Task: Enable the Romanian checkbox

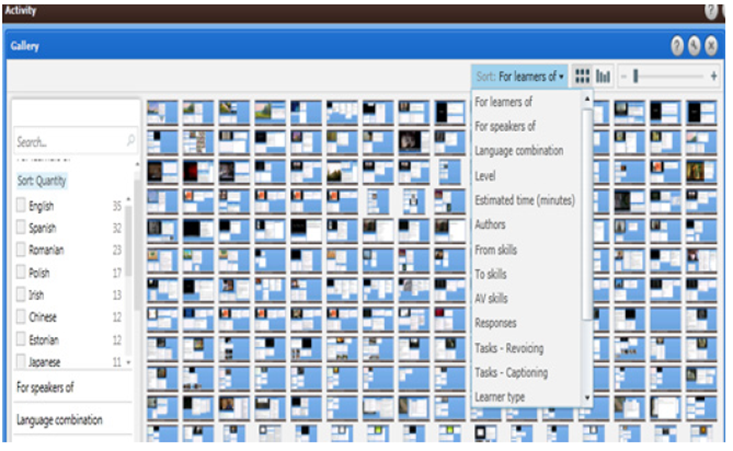Action: click(x=22, y=250)
